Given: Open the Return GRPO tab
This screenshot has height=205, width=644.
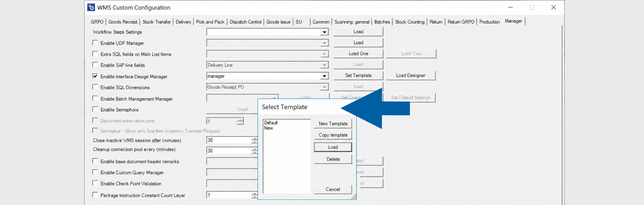Looking at the screenshot, I should tap(461, 22).
